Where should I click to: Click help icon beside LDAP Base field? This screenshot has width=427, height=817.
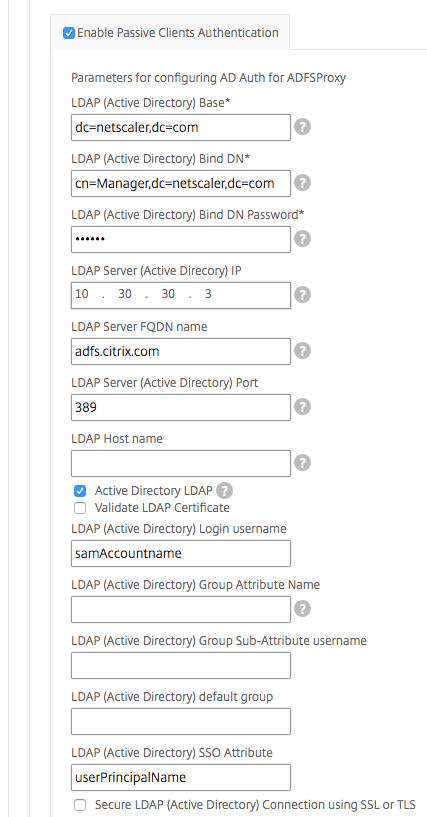pos(303,127)
